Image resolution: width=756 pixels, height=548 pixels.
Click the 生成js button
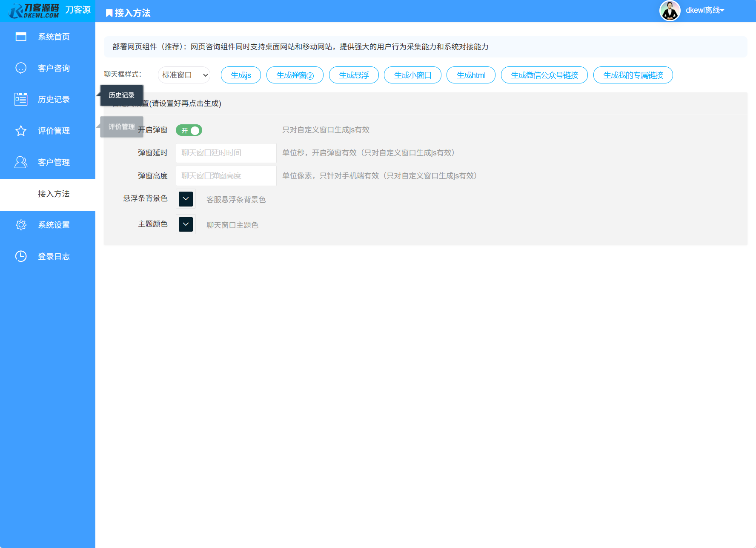coord(241,75)
